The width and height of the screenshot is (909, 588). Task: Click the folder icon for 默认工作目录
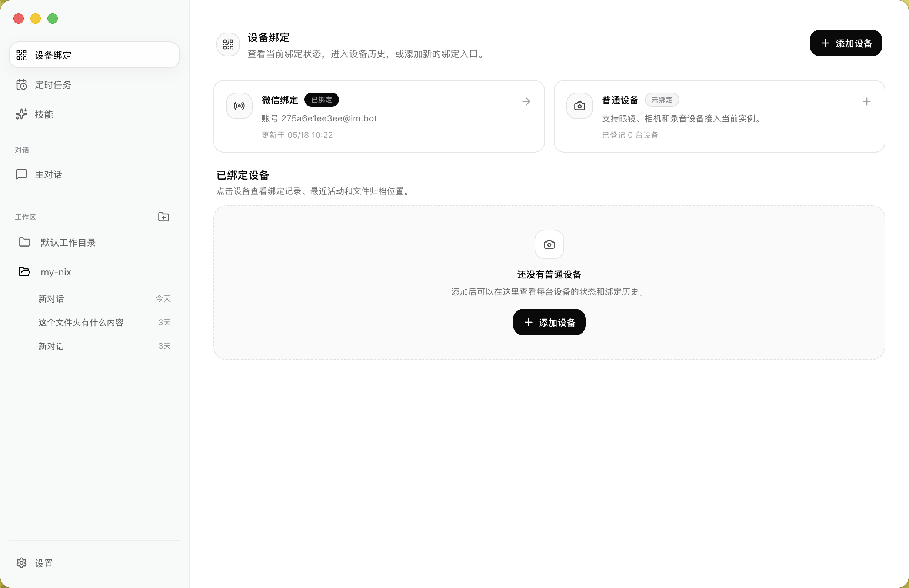coord(24,242)
